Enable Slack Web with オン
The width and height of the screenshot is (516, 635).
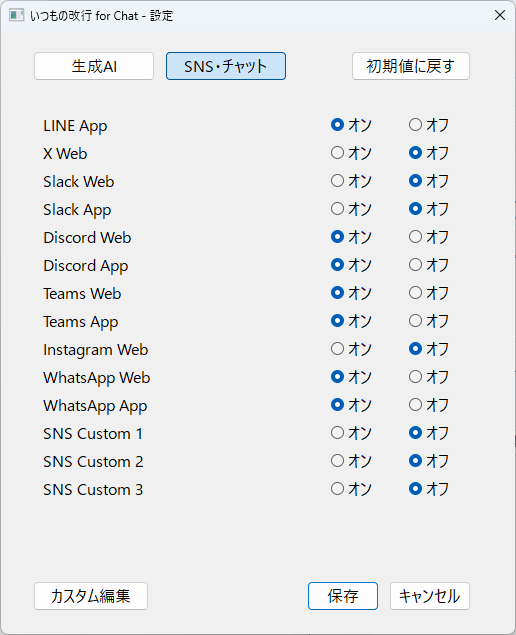tap(351, 181)
